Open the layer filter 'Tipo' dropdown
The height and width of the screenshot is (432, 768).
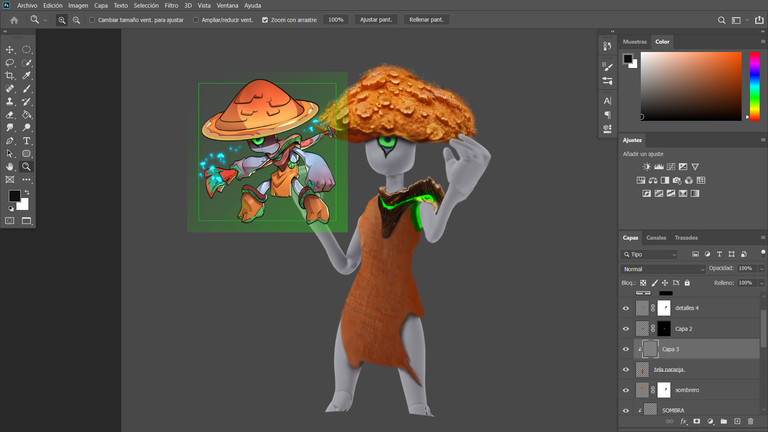click(x=649, y=254)
